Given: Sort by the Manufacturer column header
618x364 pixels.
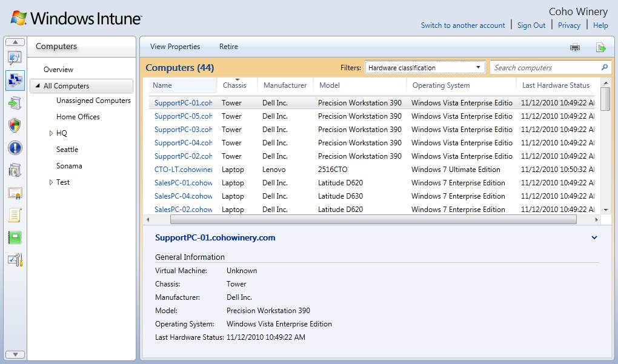Looking at the screenshot, I should [x=285, y=85].
